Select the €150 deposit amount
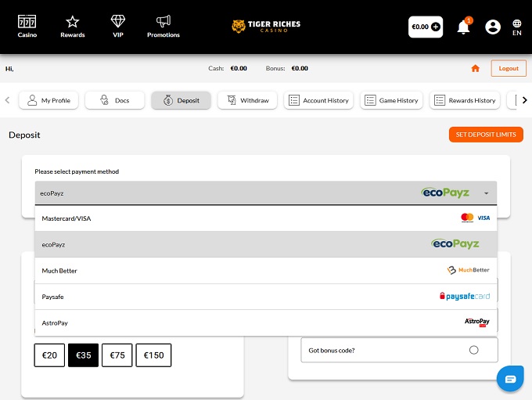The image size is (532, 400). click(x=153, y=355)
